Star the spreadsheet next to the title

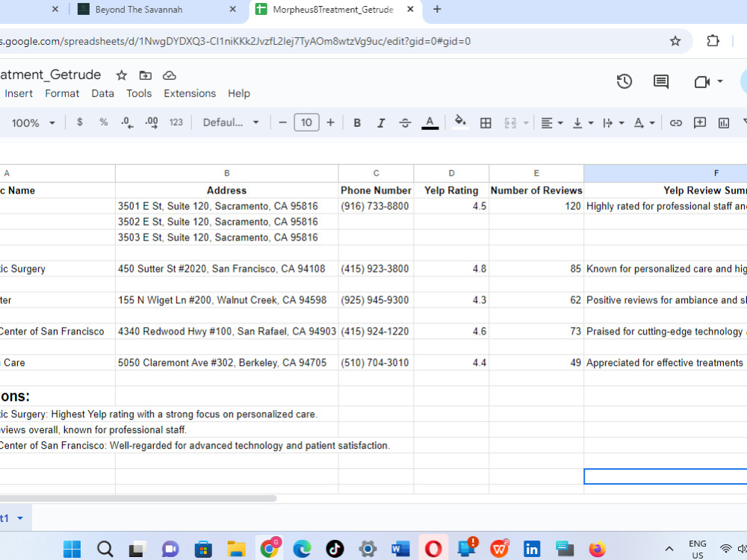pyautogui.click(x=122, y=75)
